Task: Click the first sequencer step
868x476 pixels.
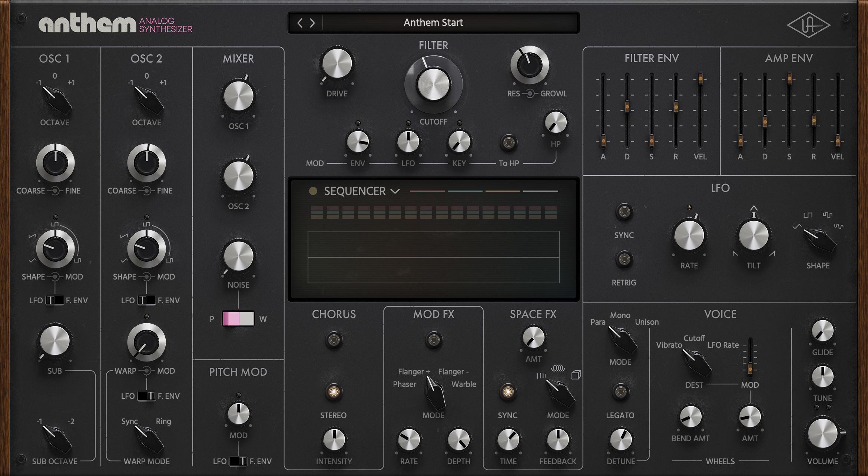Action: coord(317,212)
